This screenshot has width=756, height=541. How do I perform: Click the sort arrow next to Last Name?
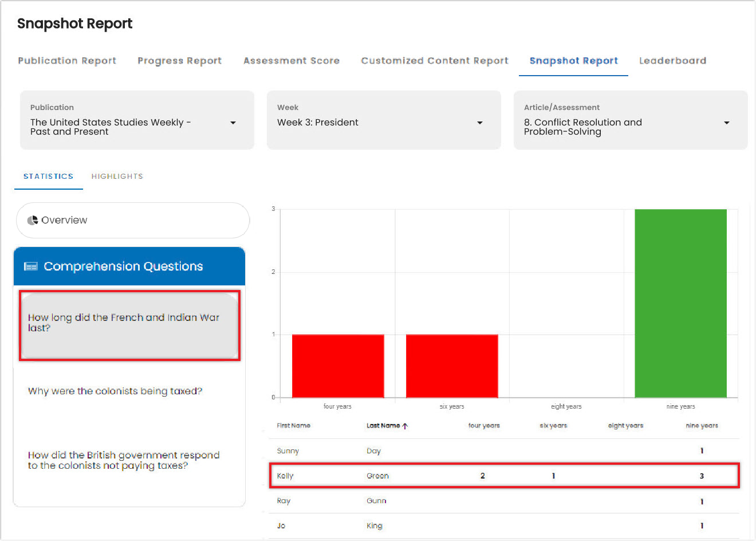click(x=405, y=425)
